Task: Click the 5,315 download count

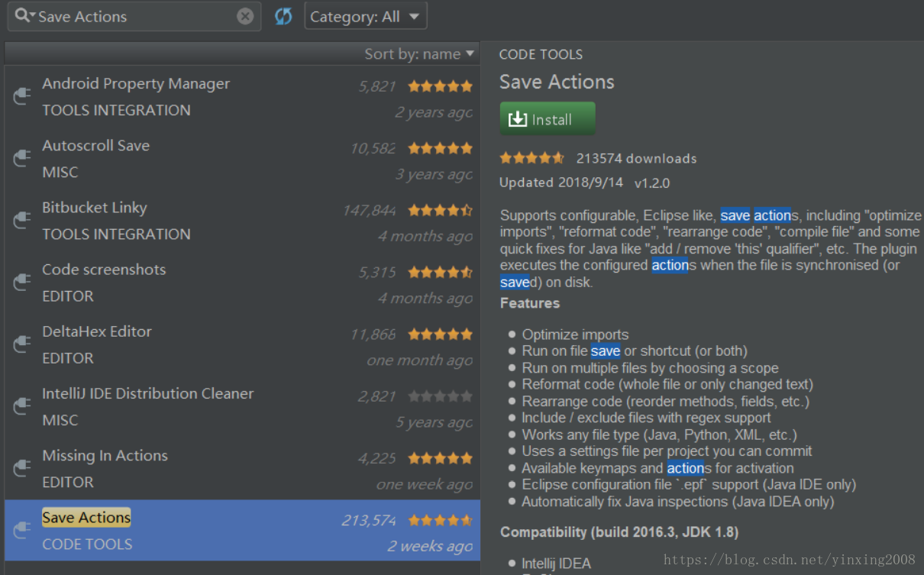Action: pyautogui.click(x=377, y=272)
